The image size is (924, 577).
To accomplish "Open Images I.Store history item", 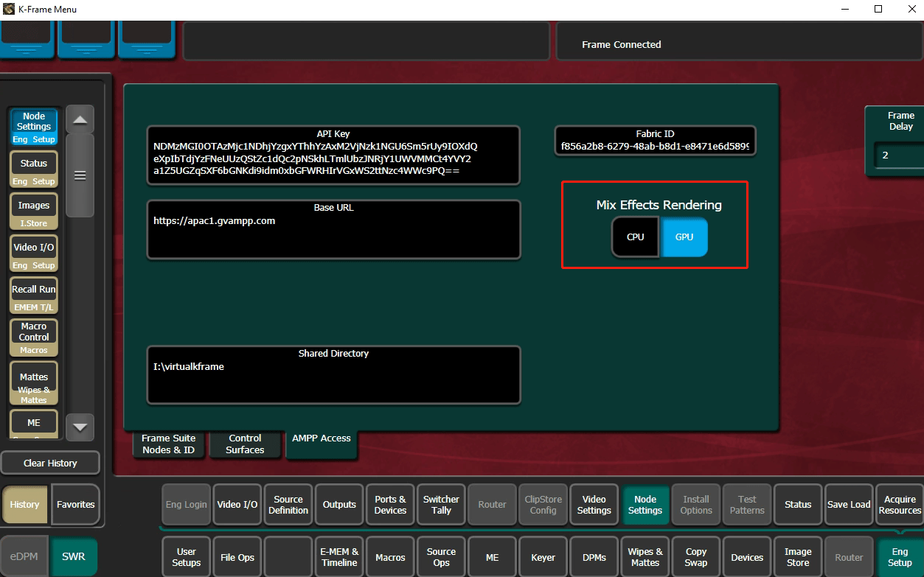I will click(34, 211).
